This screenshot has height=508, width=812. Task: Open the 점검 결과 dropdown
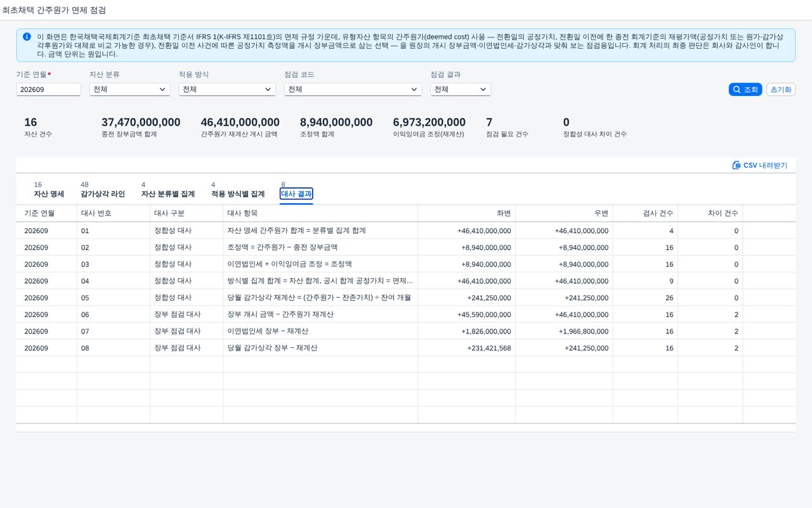461,90
